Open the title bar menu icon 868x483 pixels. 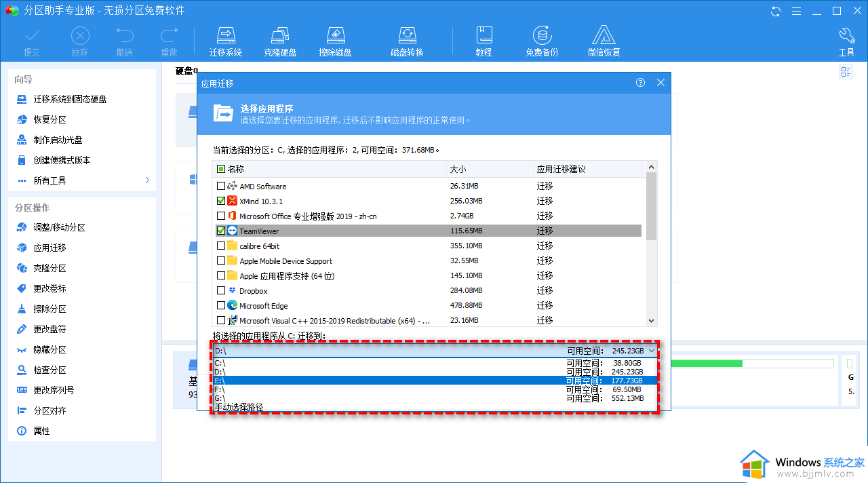click(x=796, y=11)
